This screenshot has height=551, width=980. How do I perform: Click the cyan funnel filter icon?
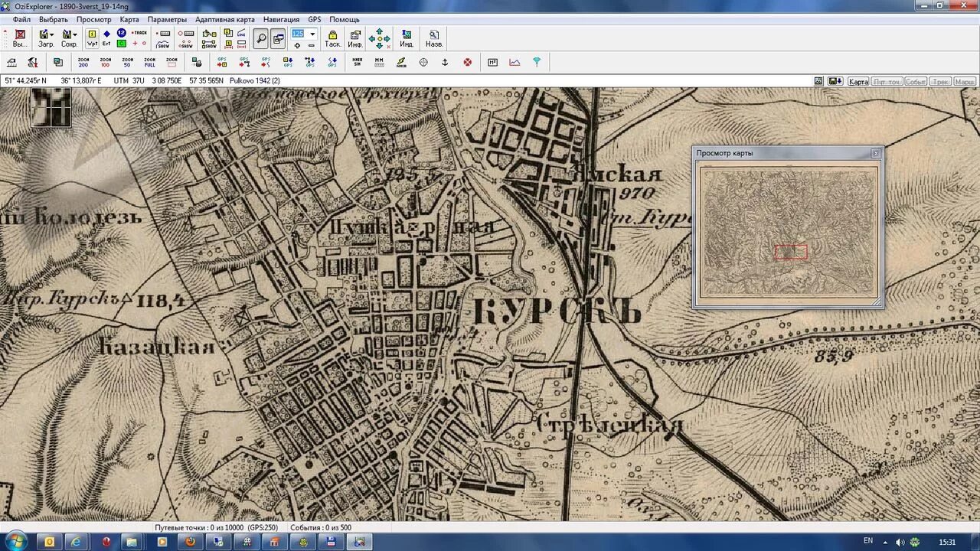click(537, 62)
